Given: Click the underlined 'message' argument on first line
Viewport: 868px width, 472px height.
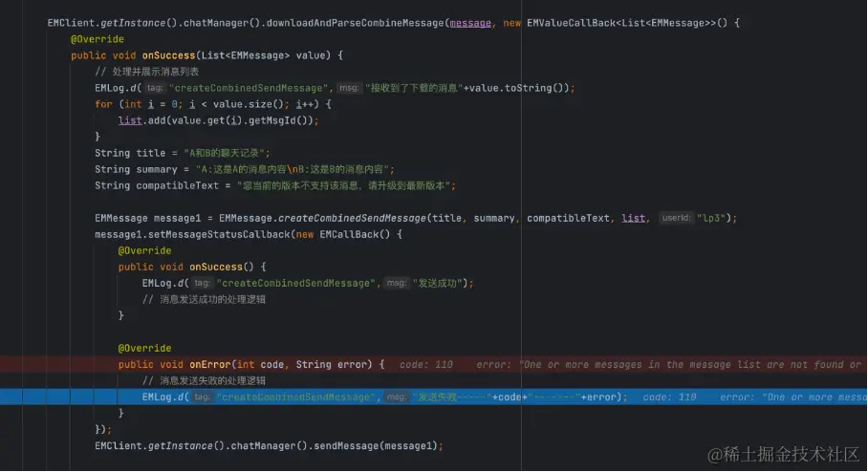Looking at the screenshot, I should click(470, 23).
